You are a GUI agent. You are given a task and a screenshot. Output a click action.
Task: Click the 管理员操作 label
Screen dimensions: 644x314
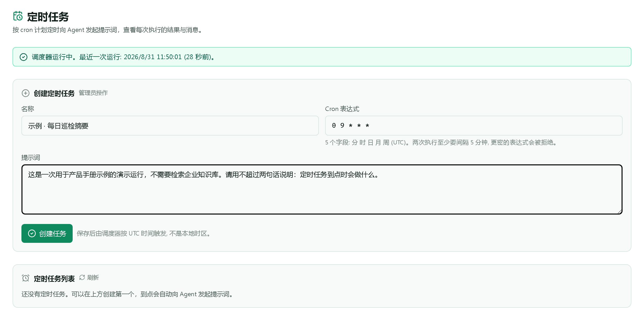click(93, 93)
